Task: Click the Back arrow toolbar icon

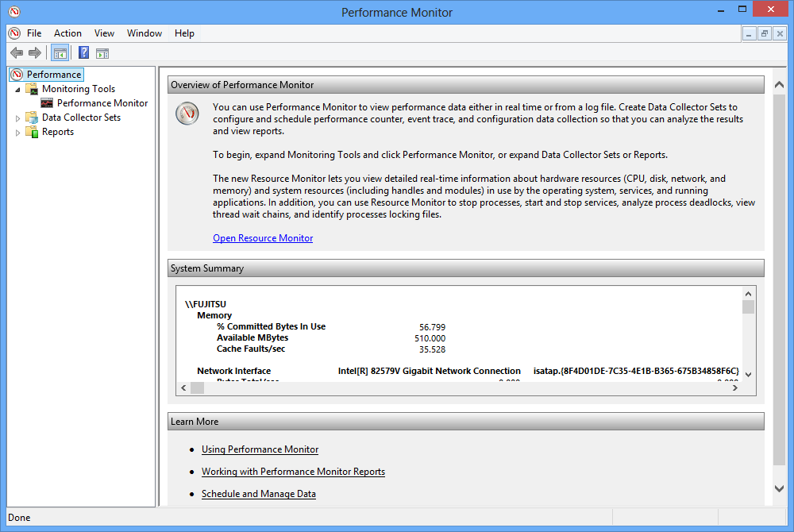Action: point(17,53)
